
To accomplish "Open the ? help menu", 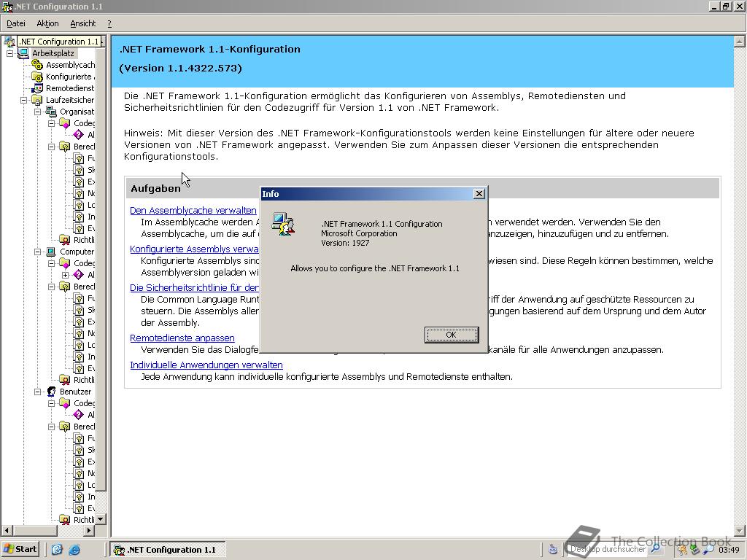I will pos(109,23).
